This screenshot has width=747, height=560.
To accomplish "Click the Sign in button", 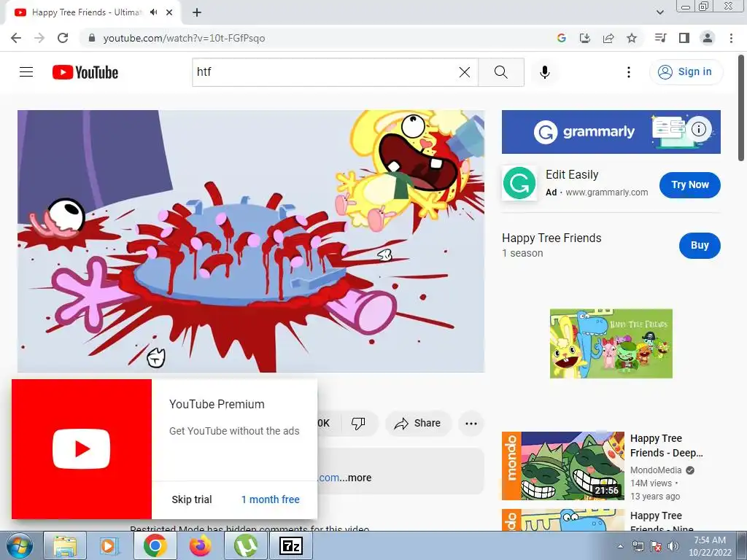I will pos(686,72).
